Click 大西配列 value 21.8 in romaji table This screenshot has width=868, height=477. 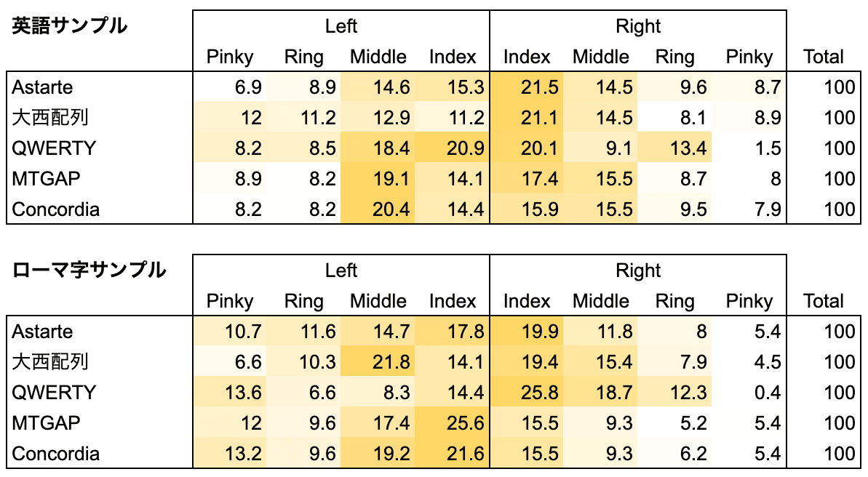[378, 362]
